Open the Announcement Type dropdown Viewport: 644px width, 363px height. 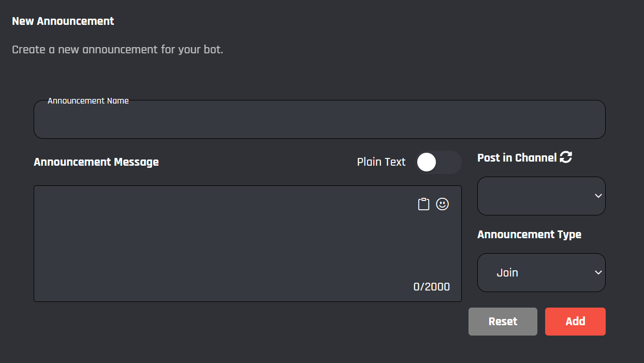point(541,272)
